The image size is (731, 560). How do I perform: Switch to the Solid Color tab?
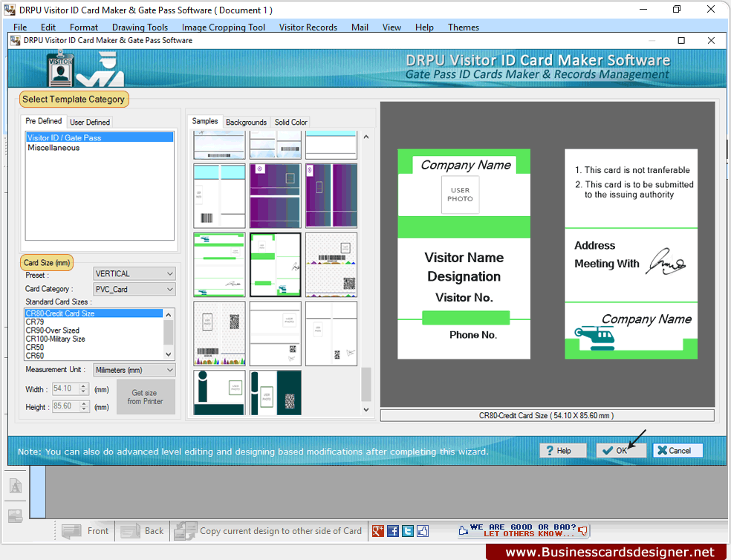(x=291, y=122)
